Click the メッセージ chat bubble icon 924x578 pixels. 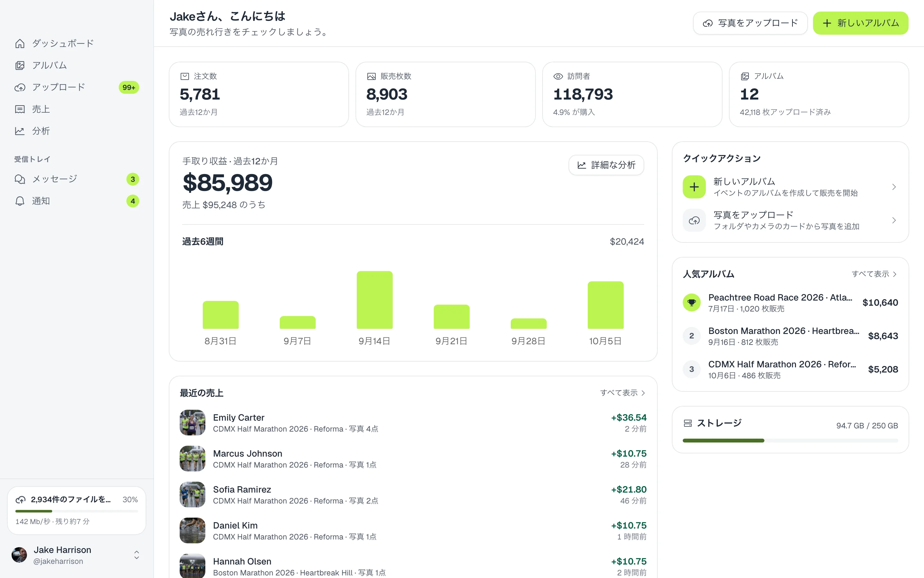[x=20, y=179]
